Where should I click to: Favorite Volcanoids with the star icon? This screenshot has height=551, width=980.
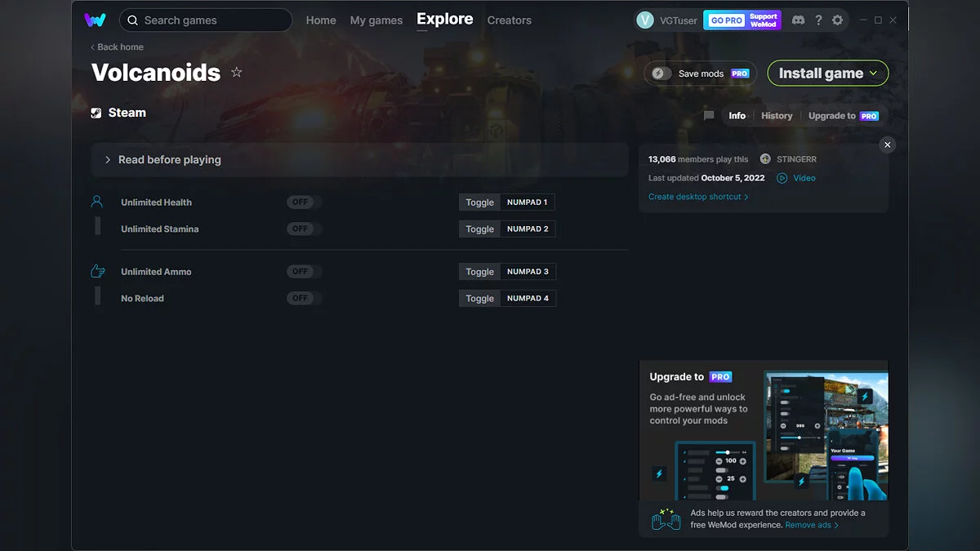pyautogui.click(x=237, y=73)
